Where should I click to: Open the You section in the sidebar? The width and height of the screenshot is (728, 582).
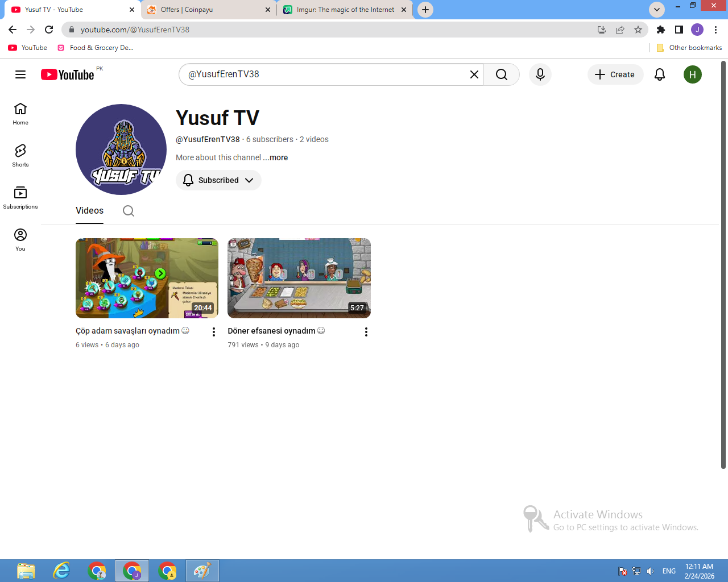[20, 240]
